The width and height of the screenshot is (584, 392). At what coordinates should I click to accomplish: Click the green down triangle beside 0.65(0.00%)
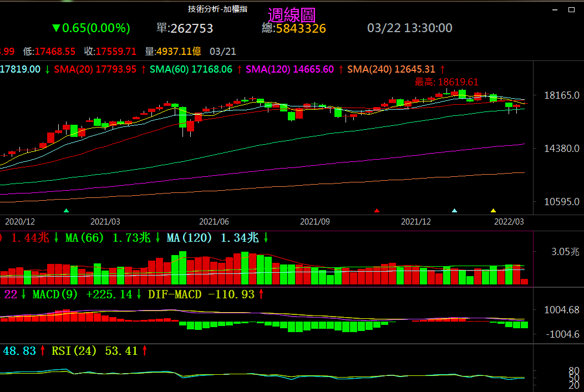[55, 28]
